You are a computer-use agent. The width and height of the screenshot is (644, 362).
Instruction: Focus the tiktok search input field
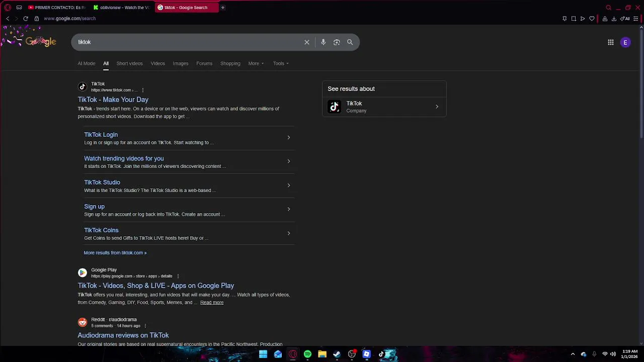pyautogui.click(x=189, y=42)
